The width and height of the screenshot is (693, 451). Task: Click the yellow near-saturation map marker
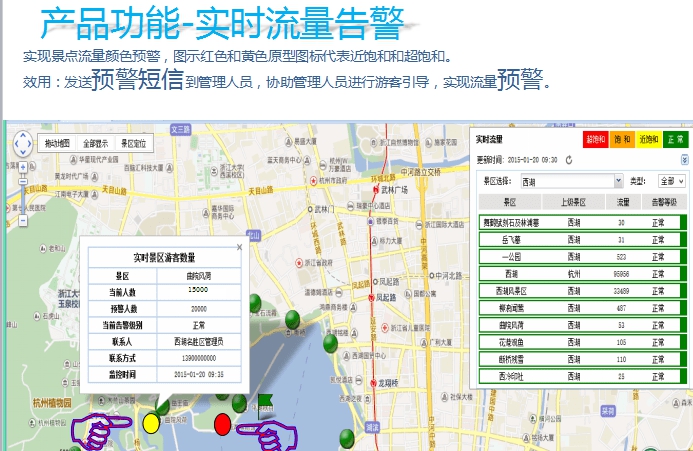coord(151,423)
